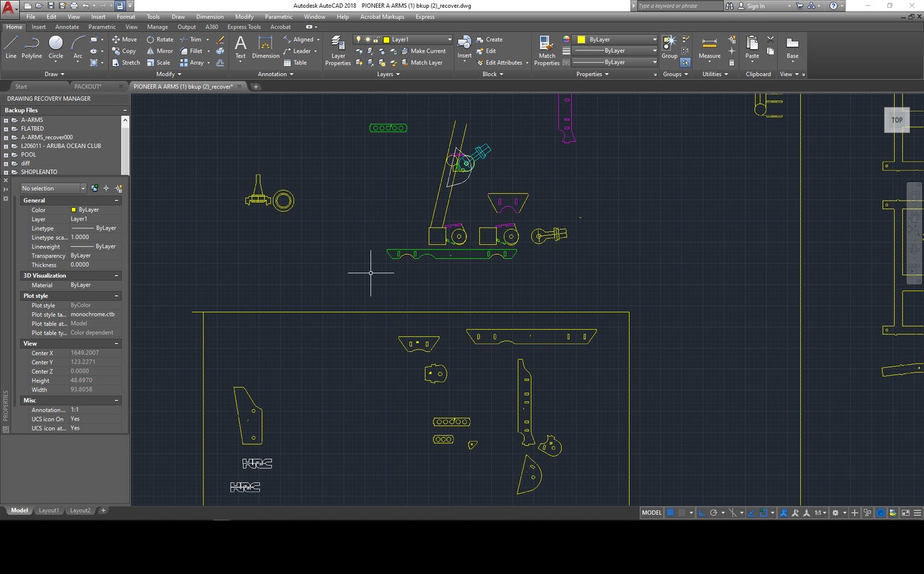Expand the Modify panel
Screen dimensions: 924x574
(x=168, y=74)
